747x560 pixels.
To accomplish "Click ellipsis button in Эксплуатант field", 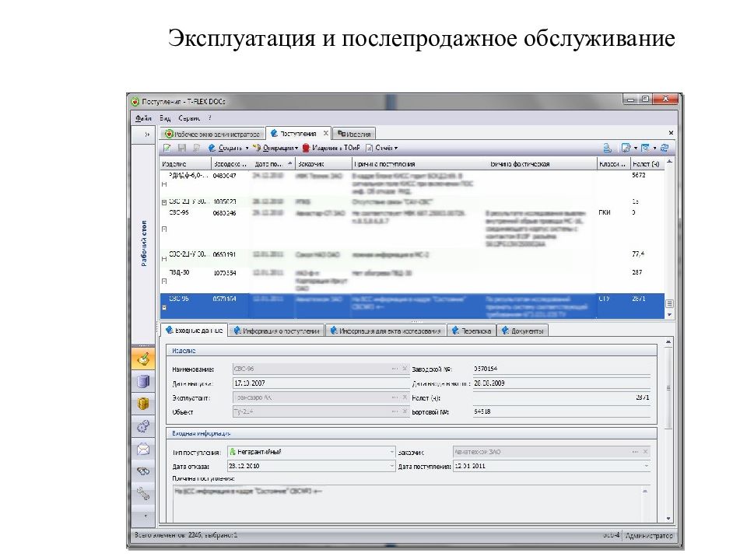I will [395, 397].
